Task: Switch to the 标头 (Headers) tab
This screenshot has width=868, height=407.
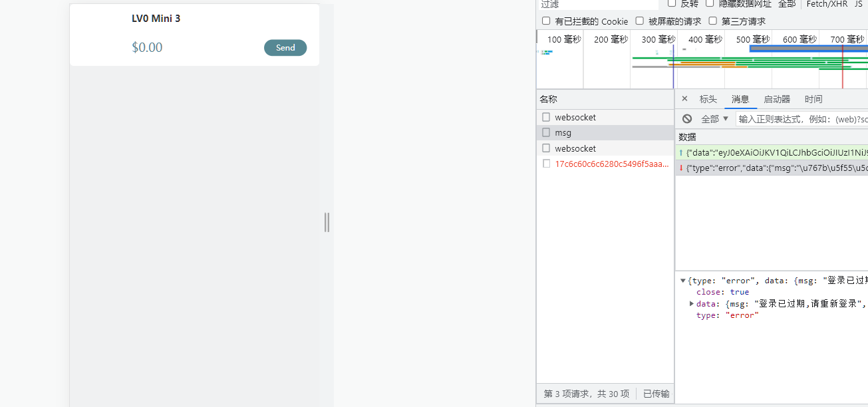Action: (708, 99)
